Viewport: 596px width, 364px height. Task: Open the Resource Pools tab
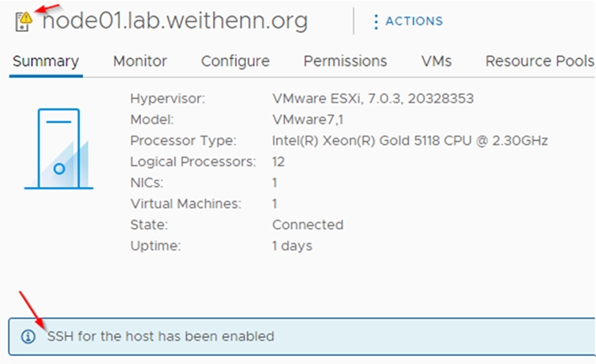pyautogui.click(x=540, y=60)
